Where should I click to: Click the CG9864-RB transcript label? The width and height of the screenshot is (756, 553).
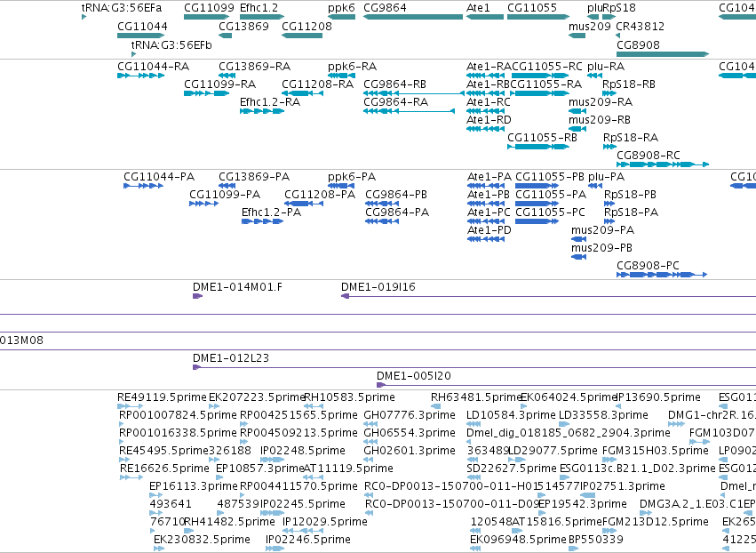pyautogui.click(x=394, y=84)
